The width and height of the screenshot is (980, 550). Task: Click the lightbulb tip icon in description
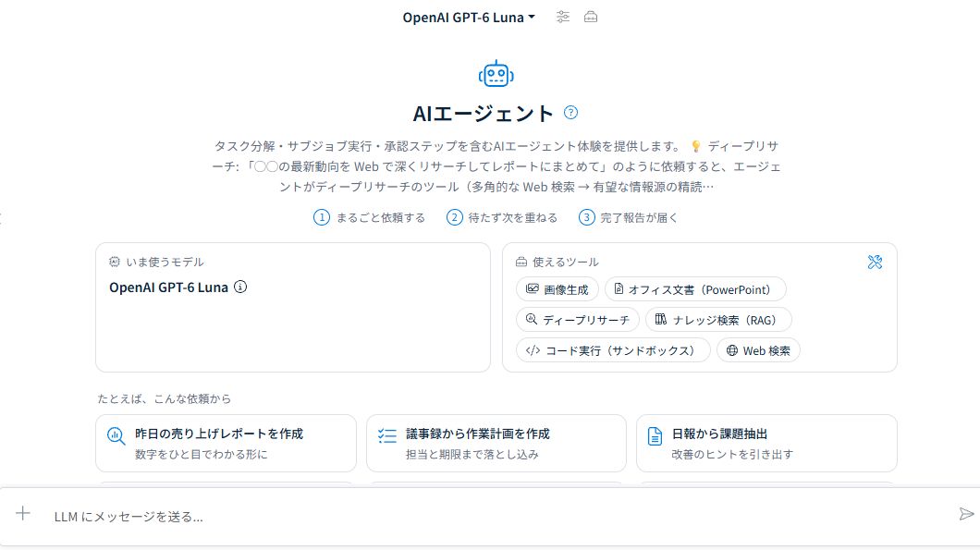click(x=695, y=146)
